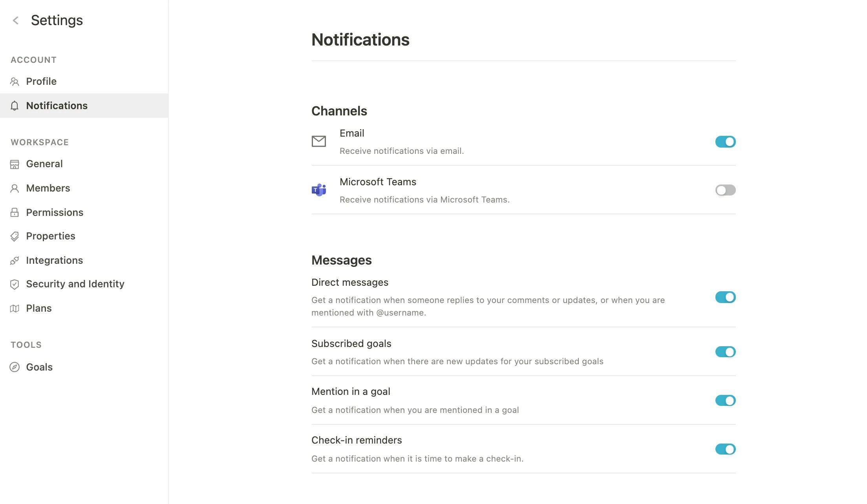Open the Members settings page

(48, 188)
